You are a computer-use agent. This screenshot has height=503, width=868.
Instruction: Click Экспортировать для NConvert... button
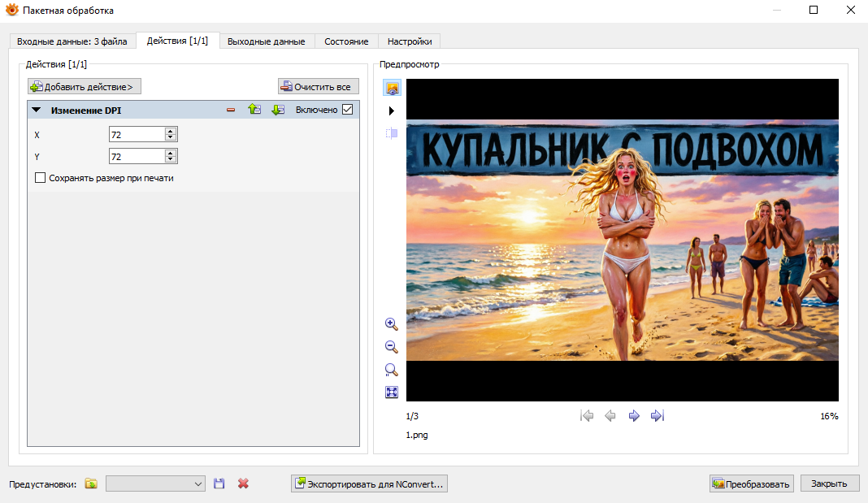[x=369, y=483]
